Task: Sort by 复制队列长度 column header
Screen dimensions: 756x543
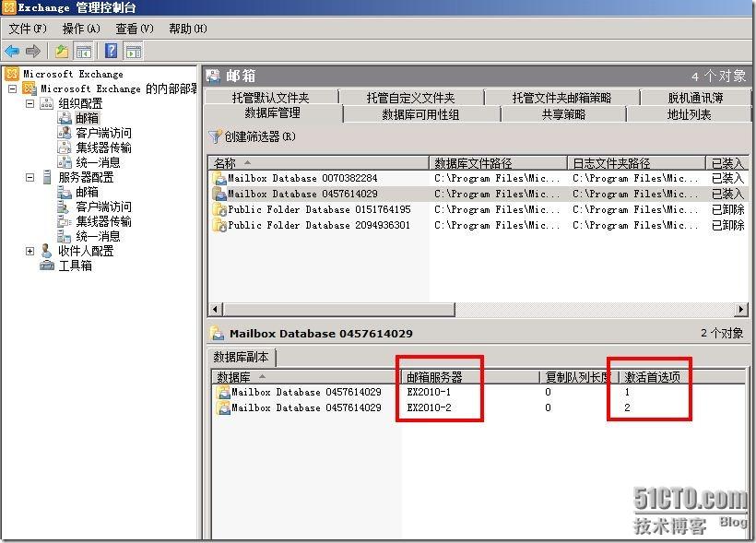Action: [x=579, y=377]
